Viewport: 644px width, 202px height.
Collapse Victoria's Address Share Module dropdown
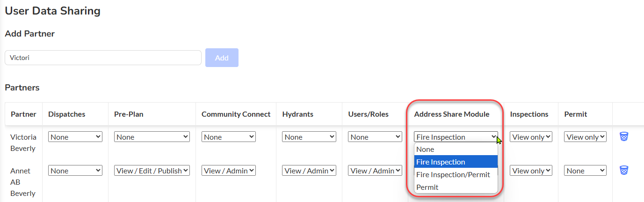coord(456,137)
